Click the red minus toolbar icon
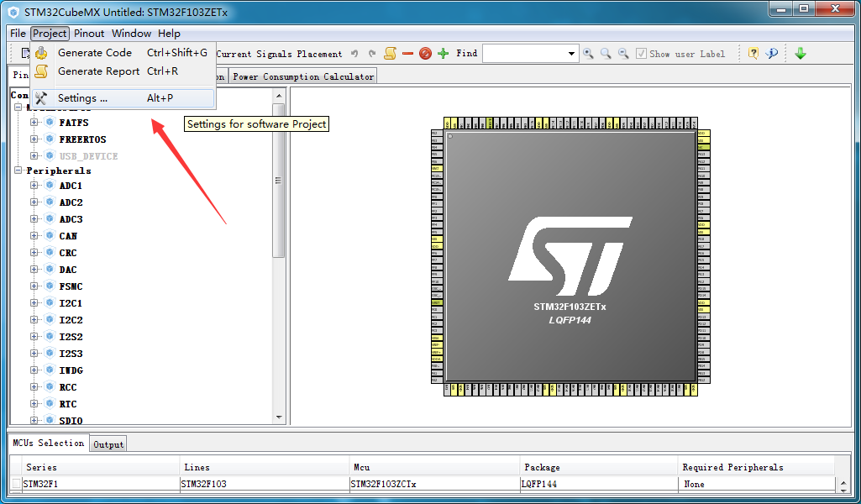The image size is (861, 504). coord(407,53)
